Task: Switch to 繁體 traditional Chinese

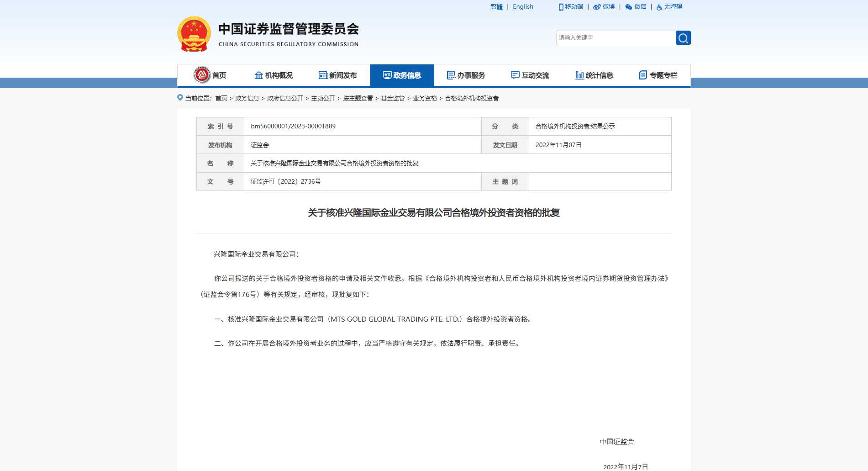Action: tap(496, 7)
